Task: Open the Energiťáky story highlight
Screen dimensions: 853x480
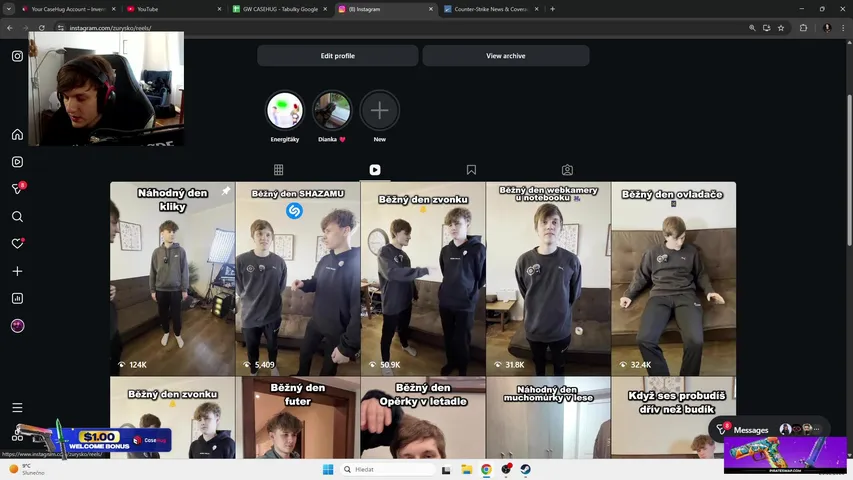Action: pos(285,110)
